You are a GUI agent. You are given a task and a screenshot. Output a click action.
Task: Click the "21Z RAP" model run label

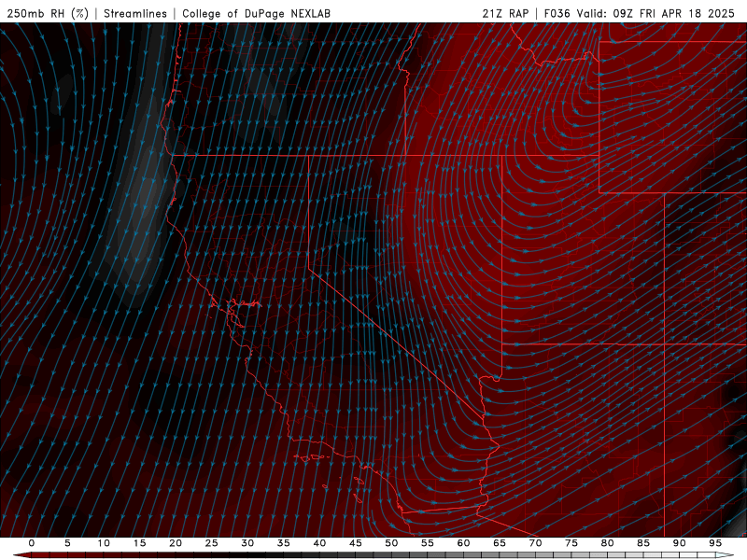pyautogui.click(x=505, y=13)
